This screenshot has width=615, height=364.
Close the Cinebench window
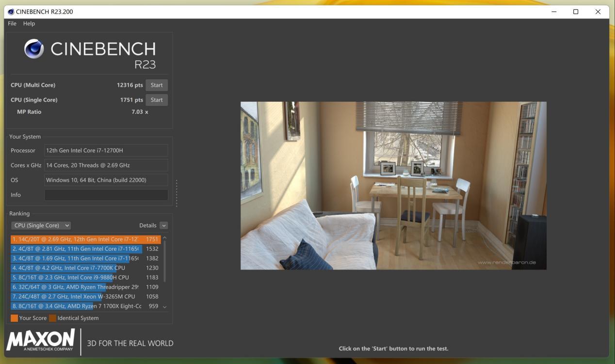tap(598, 12)
